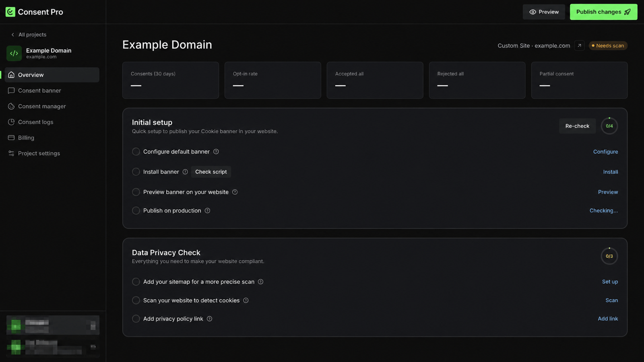Open Project settings

(52, 153)
